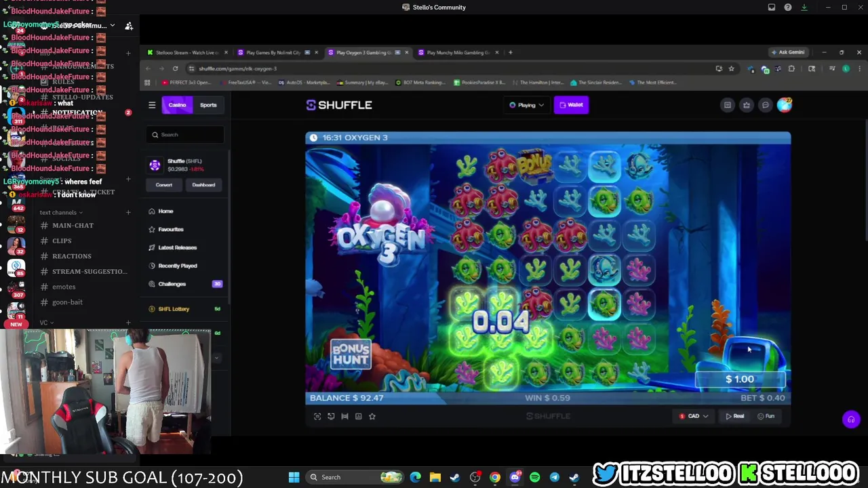Select the Casino tab
868x488 pixels.
coord(177,105)
